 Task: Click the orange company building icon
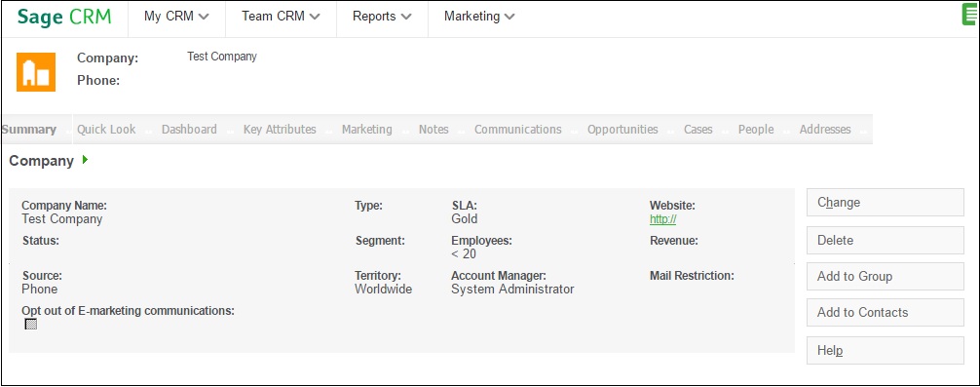[36, 72]
